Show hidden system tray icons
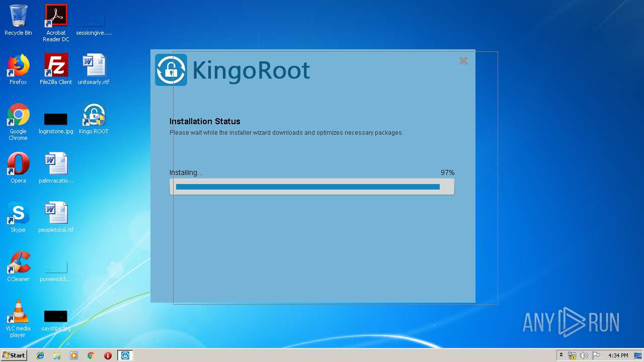The height and width of the screenshot is (362, 644). (561, 355)
